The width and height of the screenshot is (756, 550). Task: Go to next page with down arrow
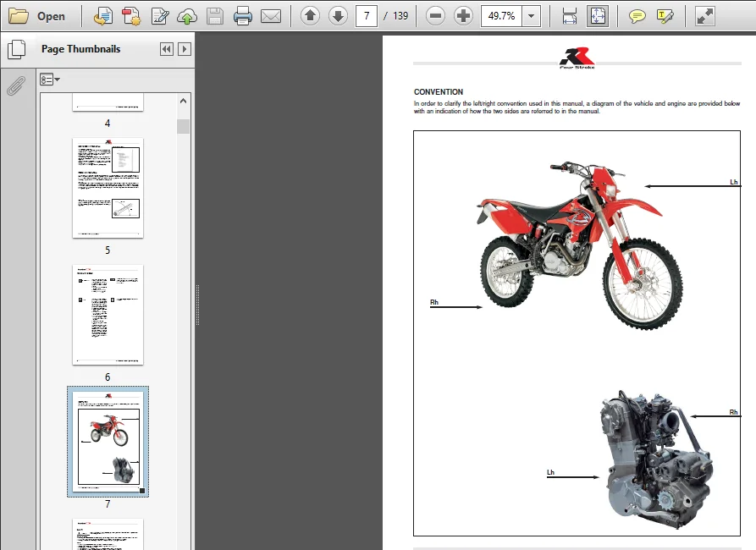pos(338,16)
